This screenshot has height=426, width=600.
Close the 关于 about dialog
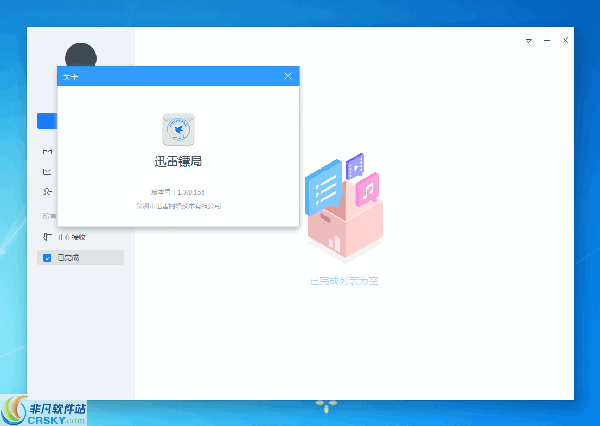pos(288,76)
